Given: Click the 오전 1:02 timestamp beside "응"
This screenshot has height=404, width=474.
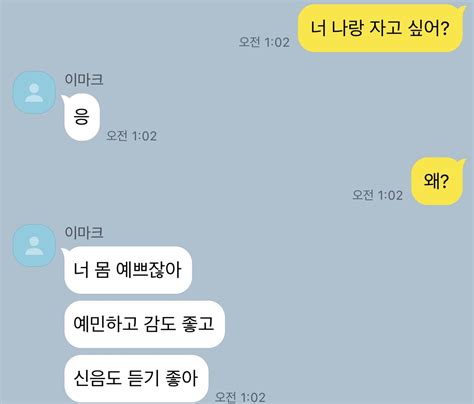Looking at the screenshot, I should [131, 136].
